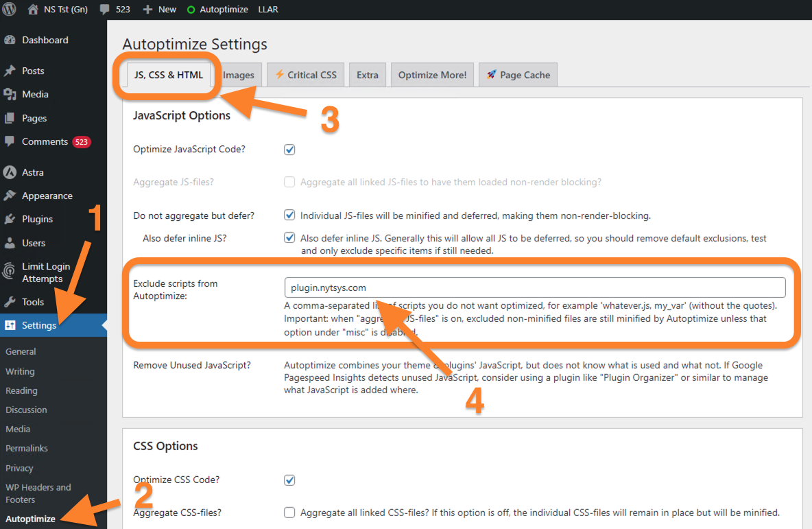Screen dimensions: 812x529
Task: Open WP Headers and Footers submenu
Action: (38, 493)
